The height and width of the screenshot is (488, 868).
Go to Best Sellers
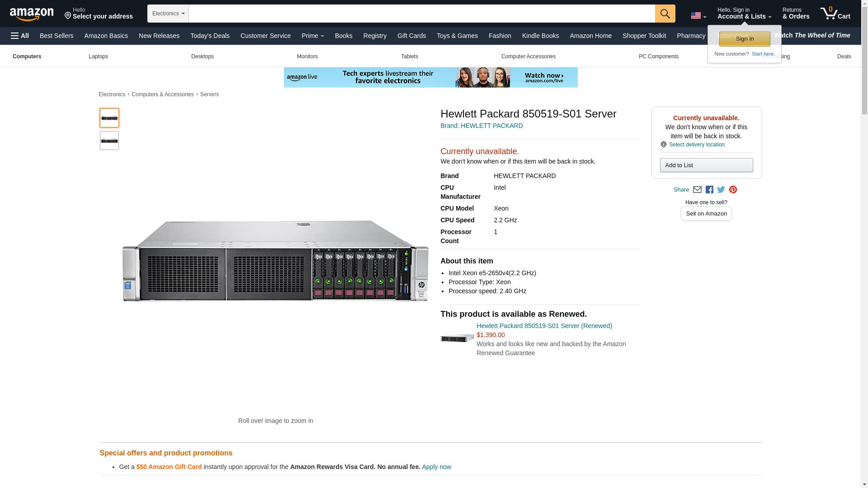pos(57,36)
